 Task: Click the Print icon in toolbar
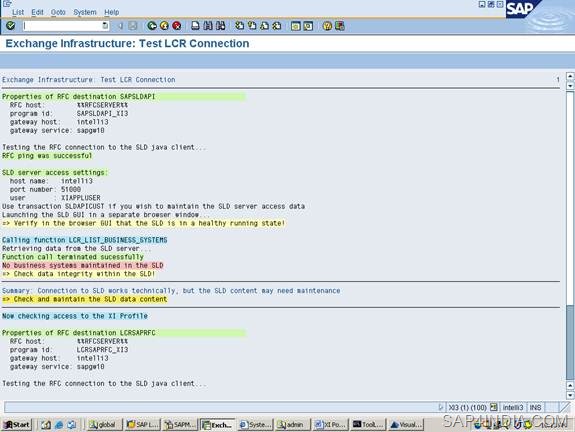coord(195,26)
